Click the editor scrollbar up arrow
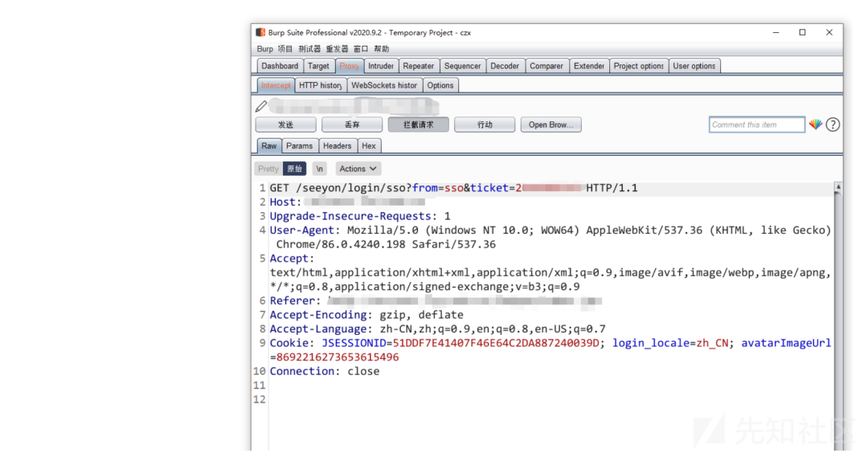This screenshot has width=868, height=453. click(838, 187)
